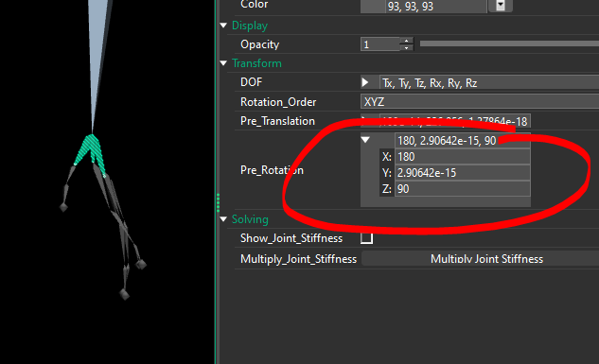The height and width of the screenshot is (364, 599).
Task: Expand the DOF property arrow
Action: pyautogui.click(x=365, y=82)
